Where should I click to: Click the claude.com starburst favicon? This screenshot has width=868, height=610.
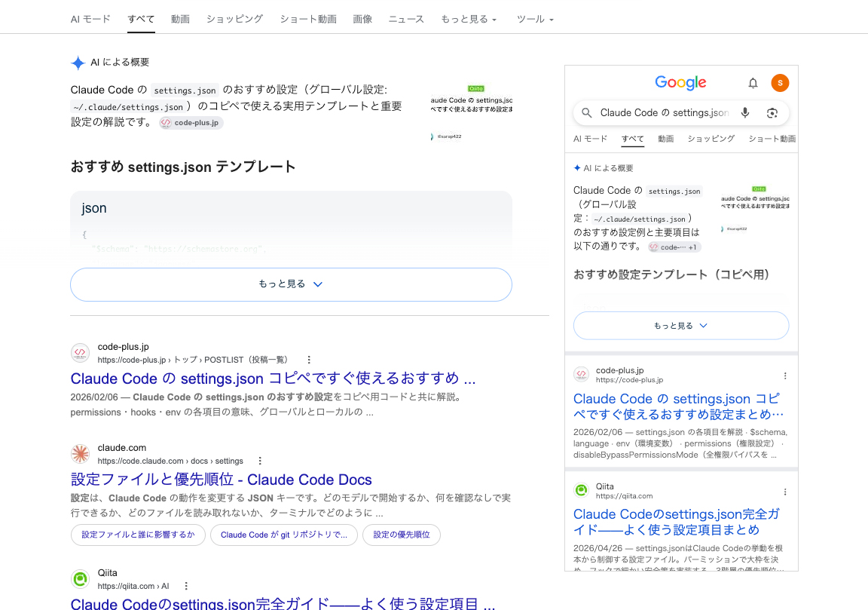point(81,454)
